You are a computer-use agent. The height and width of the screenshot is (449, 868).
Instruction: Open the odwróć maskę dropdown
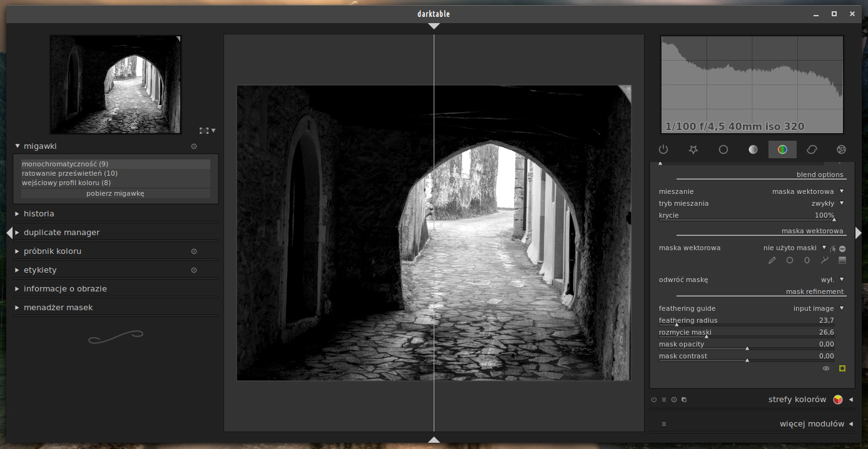752,280
